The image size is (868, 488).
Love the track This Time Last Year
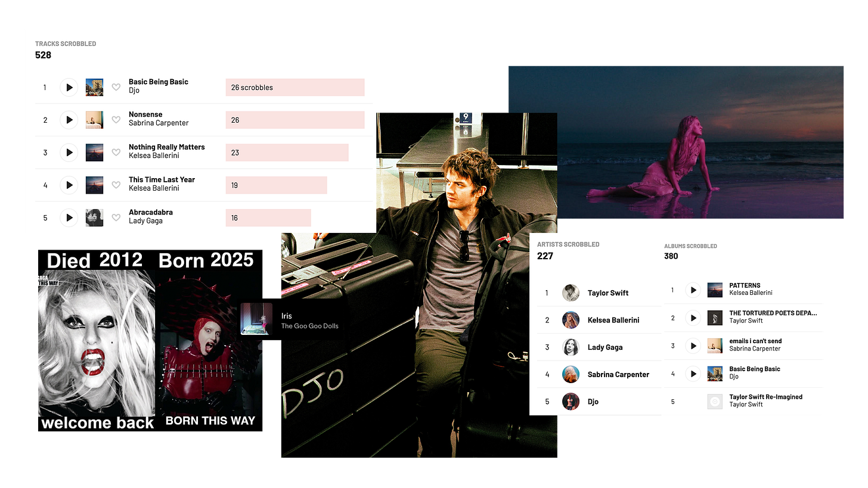[116, 185]
